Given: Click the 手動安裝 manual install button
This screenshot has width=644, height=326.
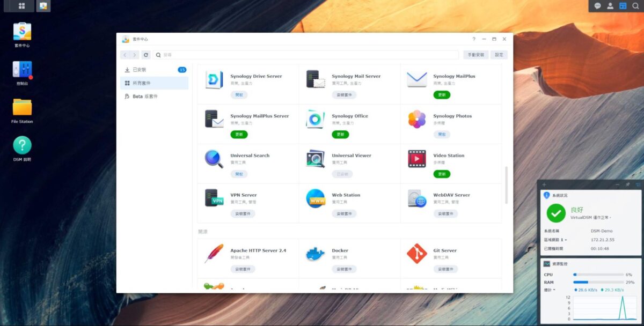Looking at the screenshot, I should pos(476,55).
